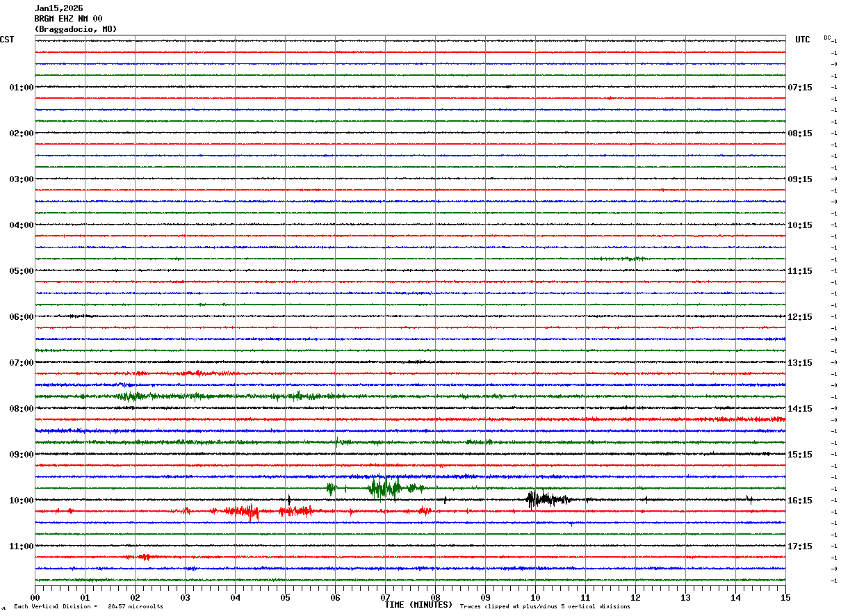Click the 13:15 UTC row label

(800, 363)
